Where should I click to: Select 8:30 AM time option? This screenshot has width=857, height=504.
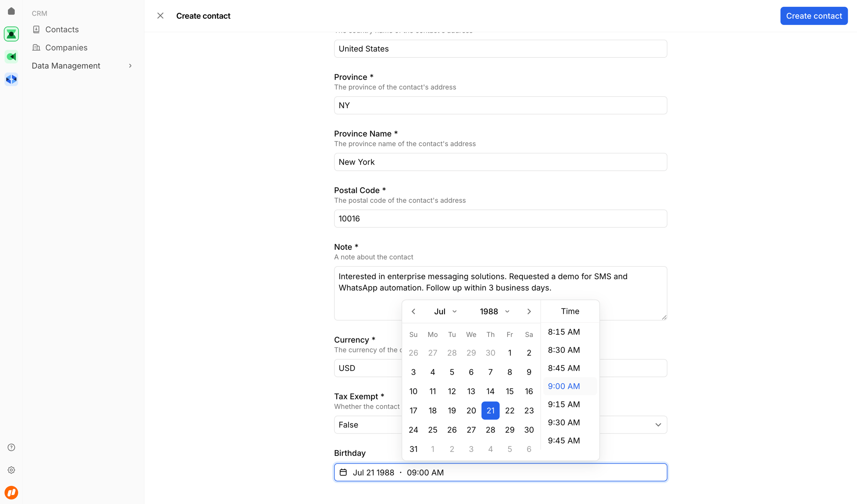point(570,350)
